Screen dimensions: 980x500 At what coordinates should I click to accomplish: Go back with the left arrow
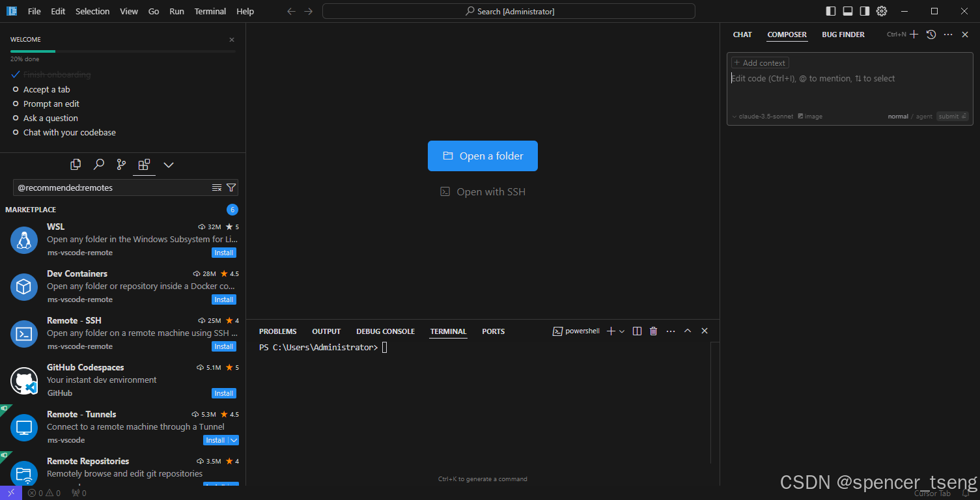[291, 12]
